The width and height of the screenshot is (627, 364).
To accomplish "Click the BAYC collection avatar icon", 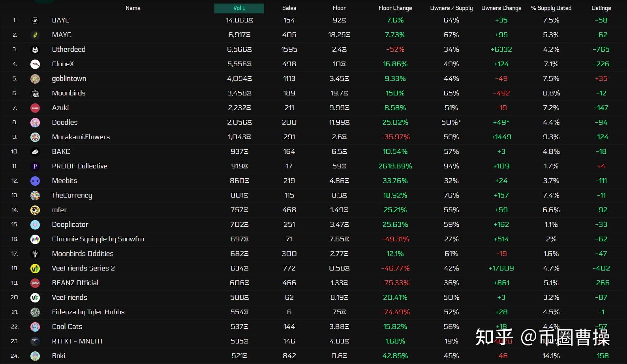I will coord(35,21).
